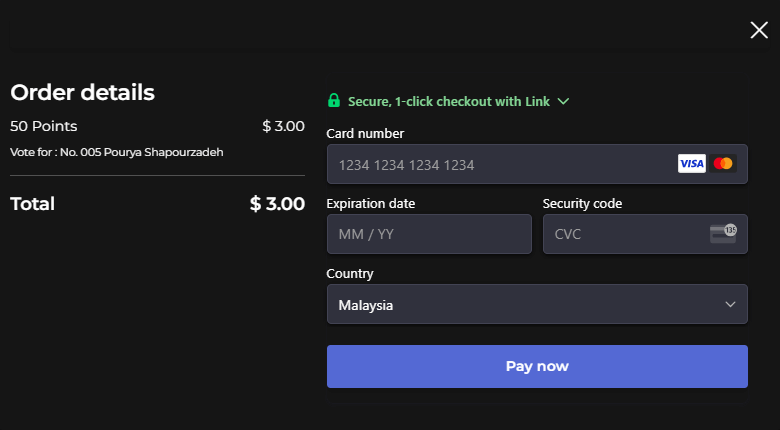Click the "Expiration date" label

tap(371, 203)
